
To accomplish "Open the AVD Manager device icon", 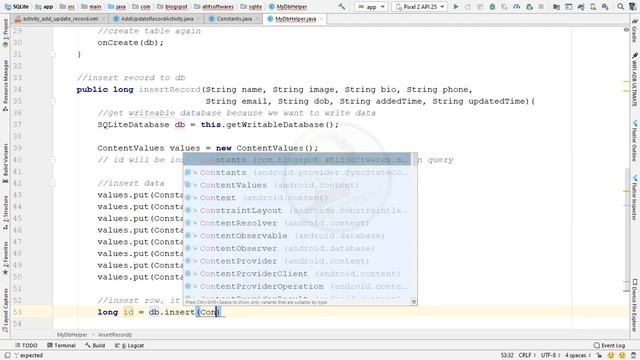I will pyautogui.click(x=593, y=7).
